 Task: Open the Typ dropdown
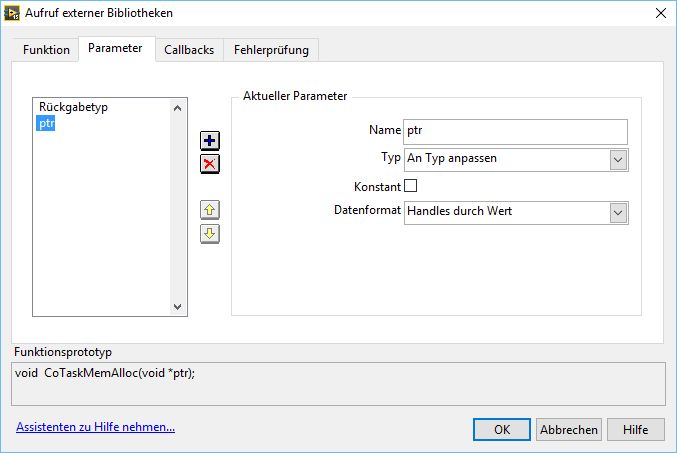click(618, 159)
